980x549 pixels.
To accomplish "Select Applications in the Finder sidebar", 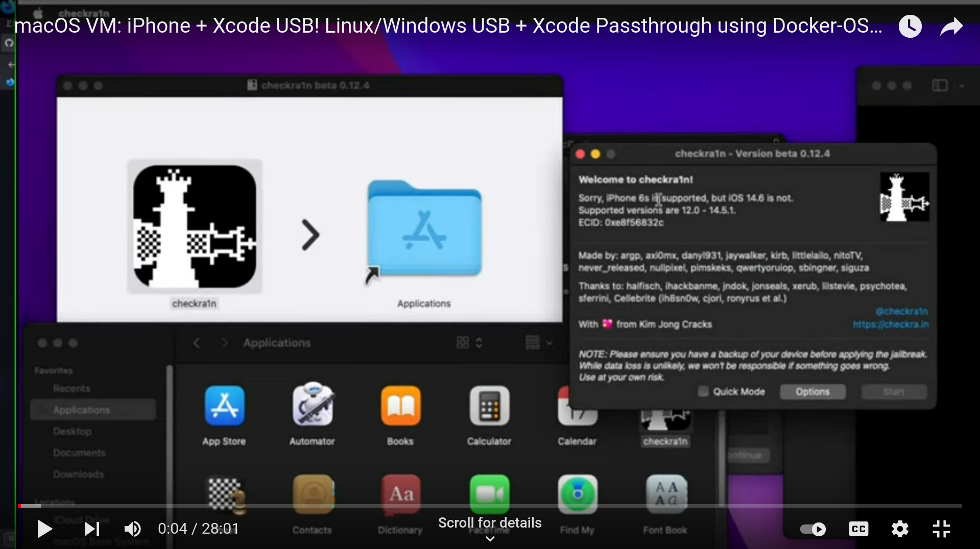I will tap(82, 409).
